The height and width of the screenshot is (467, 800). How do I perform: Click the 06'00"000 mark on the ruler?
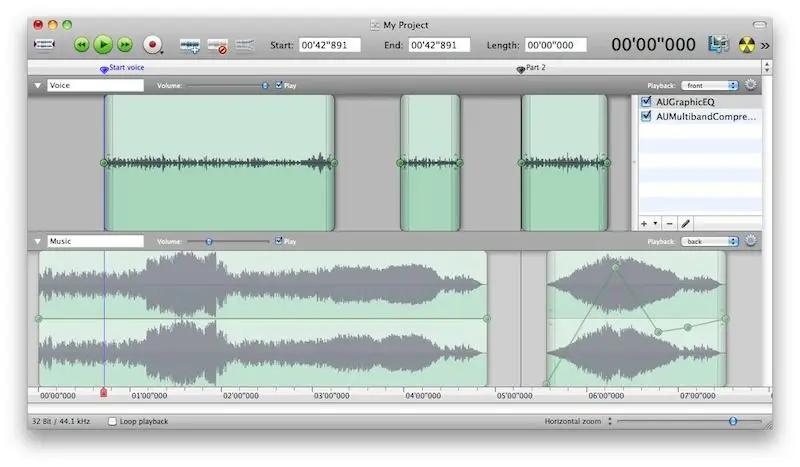tap(606, 396)
